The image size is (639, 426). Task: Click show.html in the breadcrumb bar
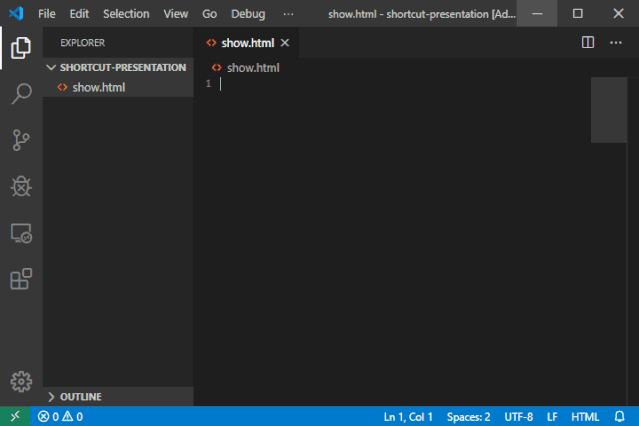246,68
